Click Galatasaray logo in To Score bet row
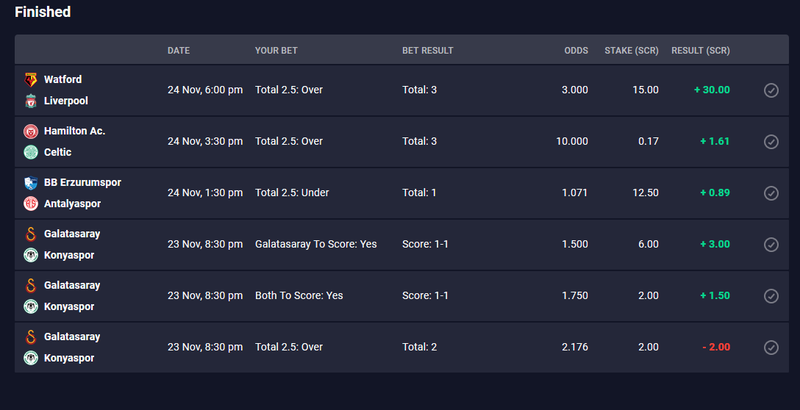Screen dimensions: 800x410 pyautogui.click(x=31, y=234)
